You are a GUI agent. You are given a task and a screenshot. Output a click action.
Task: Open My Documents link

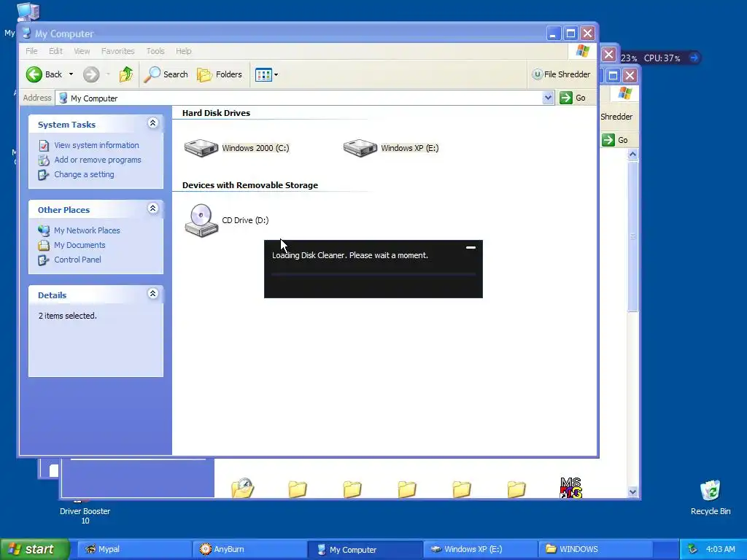(80, 245)
